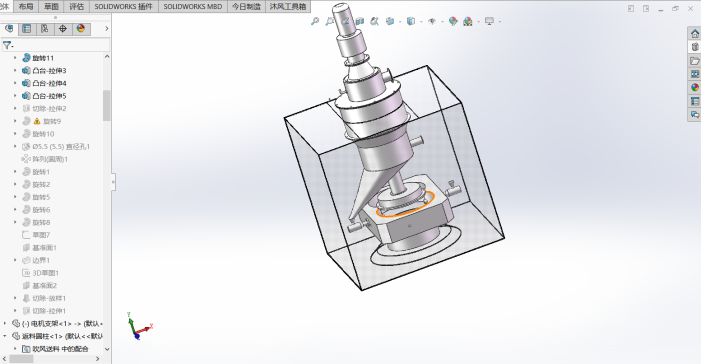The width and height of the screenshot is (701, 364).
Task: Open the 沐风工具箱 tab
Action: click(x=288, y=6)
